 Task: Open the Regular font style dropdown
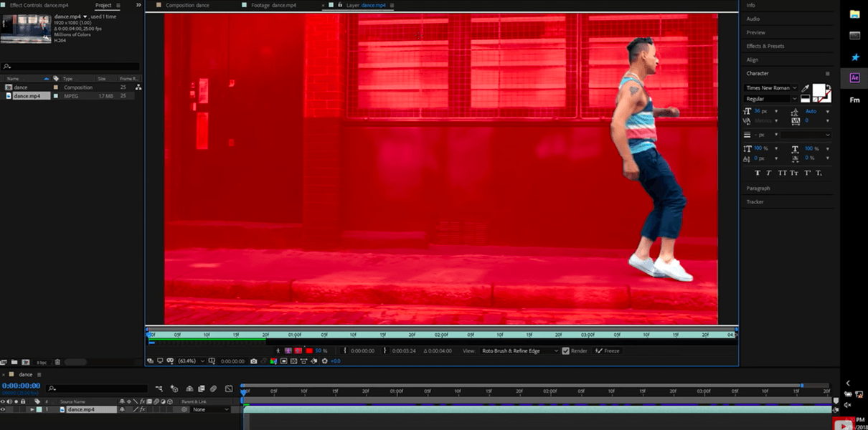771,99
